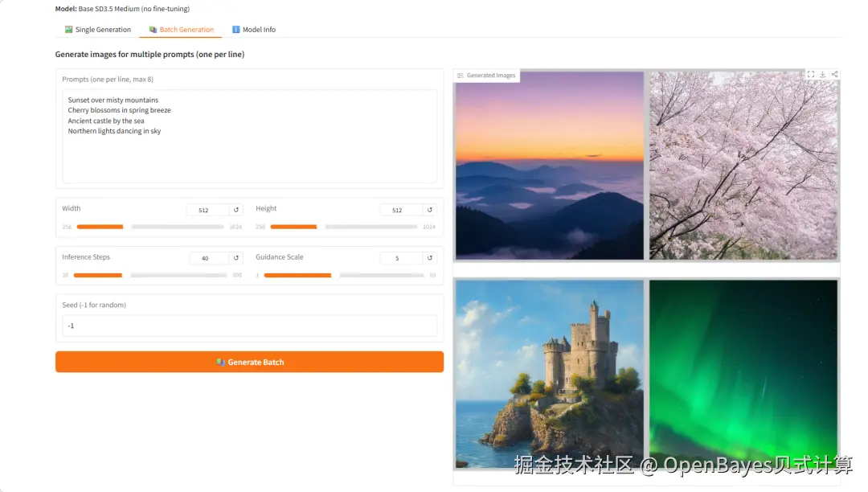Image resolution: width=868 pixels, height=492 pixels.
Task: Click the Generate Batch button
Action: pos(249,362)
